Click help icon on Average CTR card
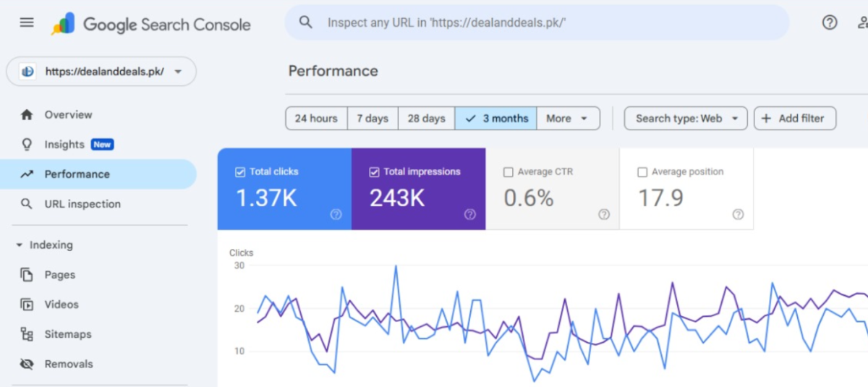The image size is (868, 387). [604, 214]
